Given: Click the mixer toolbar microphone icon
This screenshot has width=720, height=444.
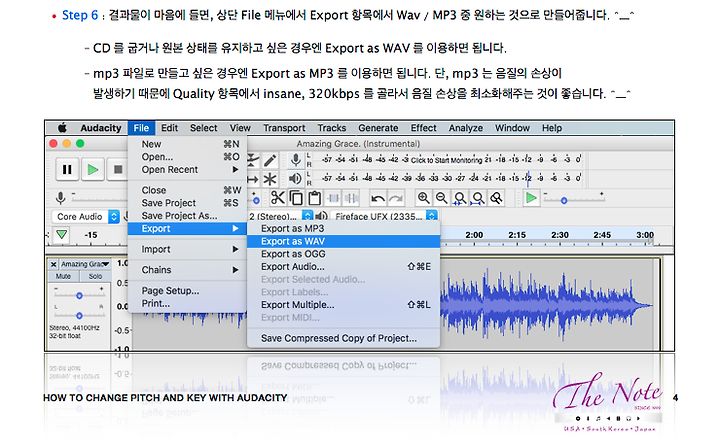Looking at the screenshot, I should coord(60,198).
